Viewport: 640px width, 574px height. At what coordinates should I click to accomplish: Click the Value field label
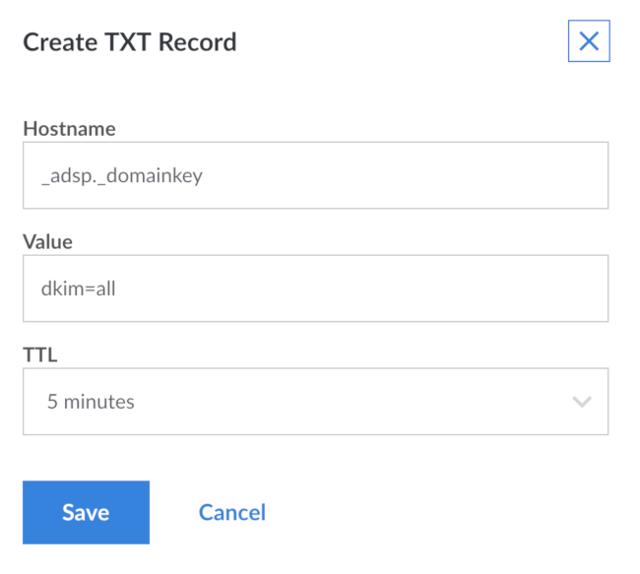48,242
